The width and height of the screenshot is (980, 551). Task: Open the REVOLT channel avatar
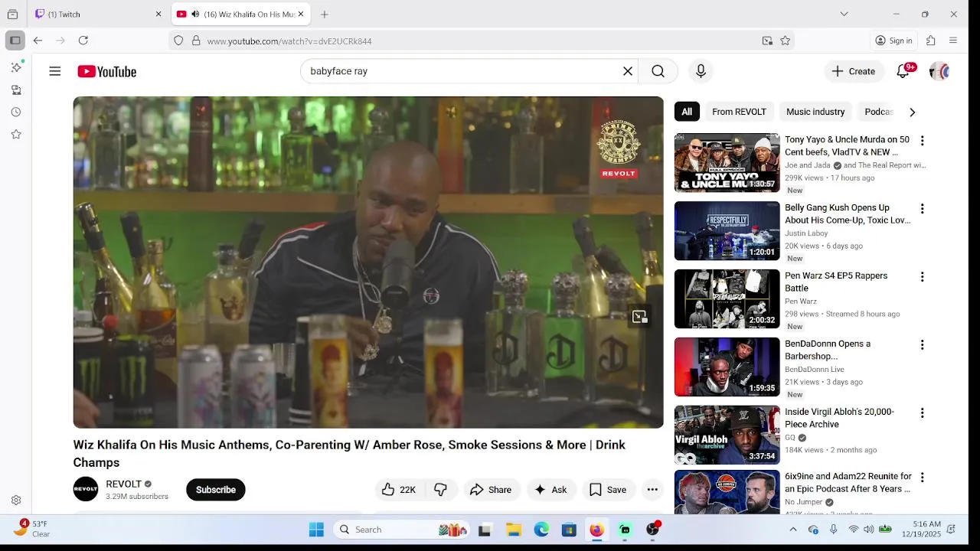coord(86,489)
